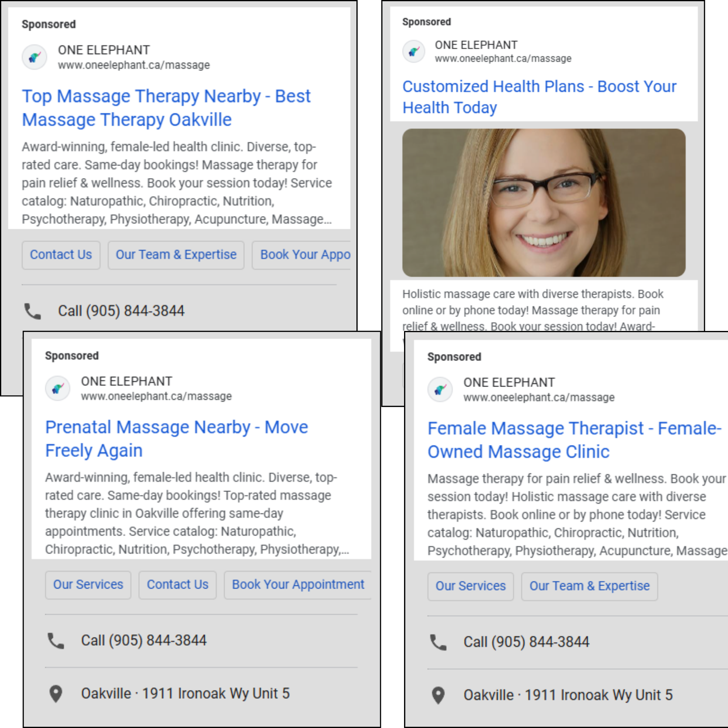Screen dimensions: 728x728
Task: Click Our Services in the Prenatal Massage ad
Action: click(88, 585)
